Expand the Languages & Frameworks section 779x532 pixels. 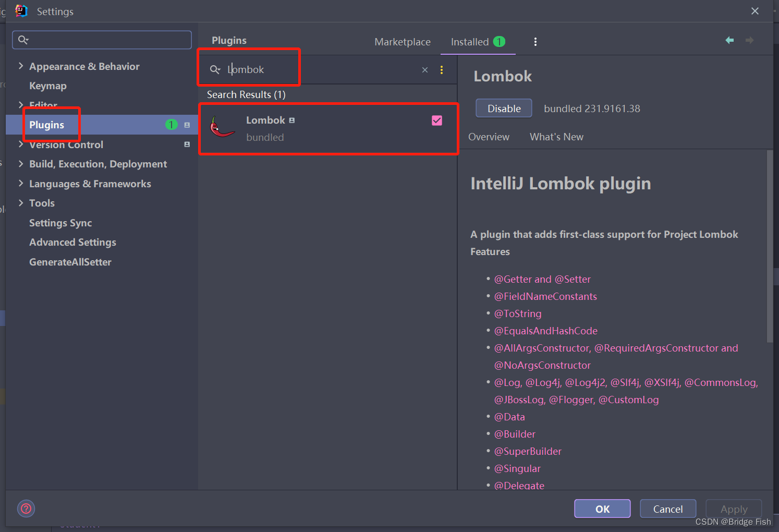tap(20, 184)
